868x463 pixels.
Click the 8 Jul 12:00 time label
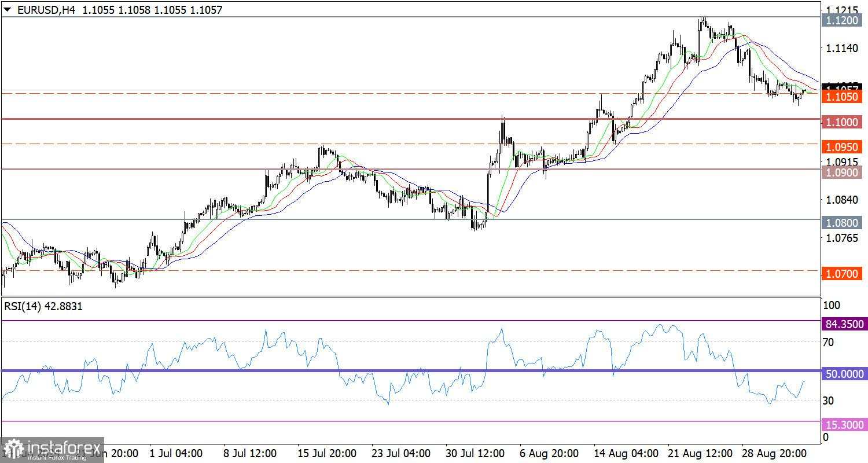250,453
